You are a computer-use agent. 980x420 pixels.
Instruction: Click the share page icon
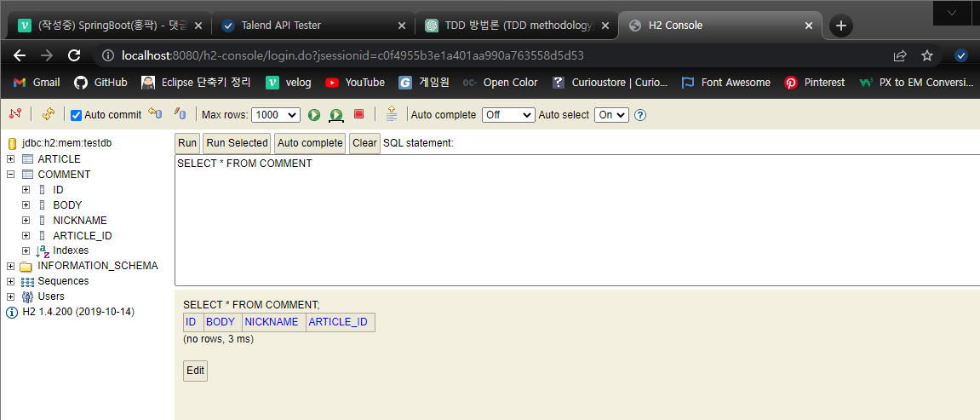pos(899,55)
